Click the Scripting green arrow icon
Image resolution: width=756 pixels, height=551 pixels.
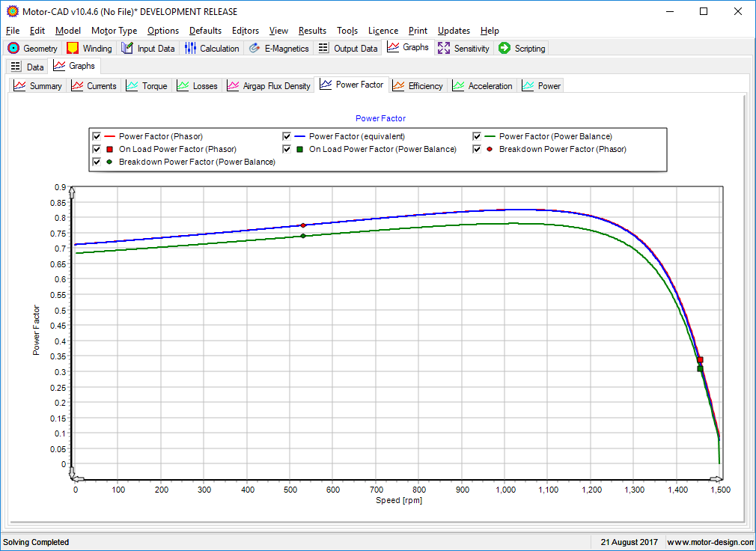click(504, 48)
